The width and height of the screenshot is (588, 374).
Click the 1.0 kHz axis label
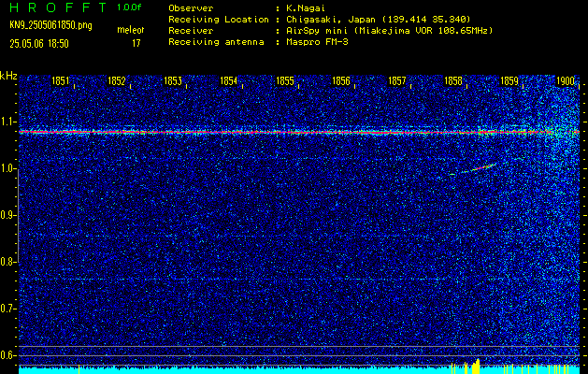tap(7, 169)
